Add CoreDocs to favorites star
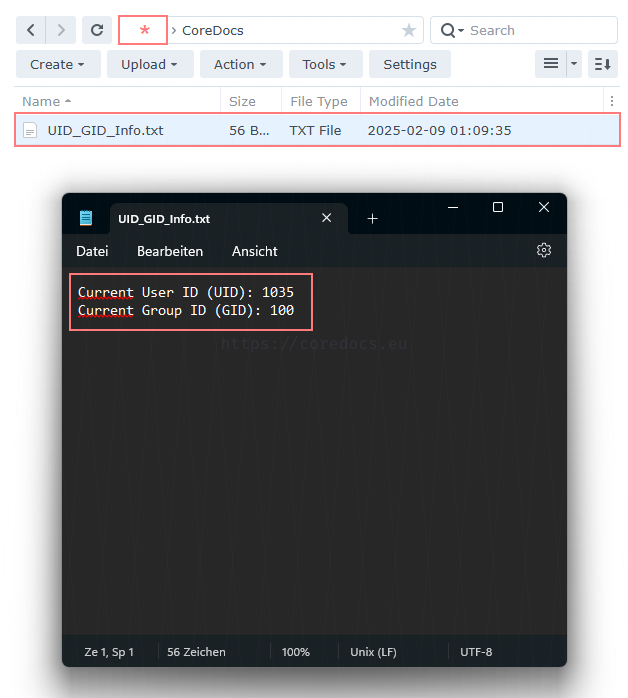 pos(409,30)
